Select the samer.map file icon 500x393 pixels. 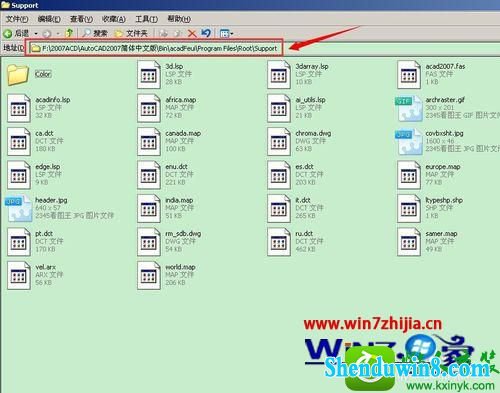click(409, 242)
